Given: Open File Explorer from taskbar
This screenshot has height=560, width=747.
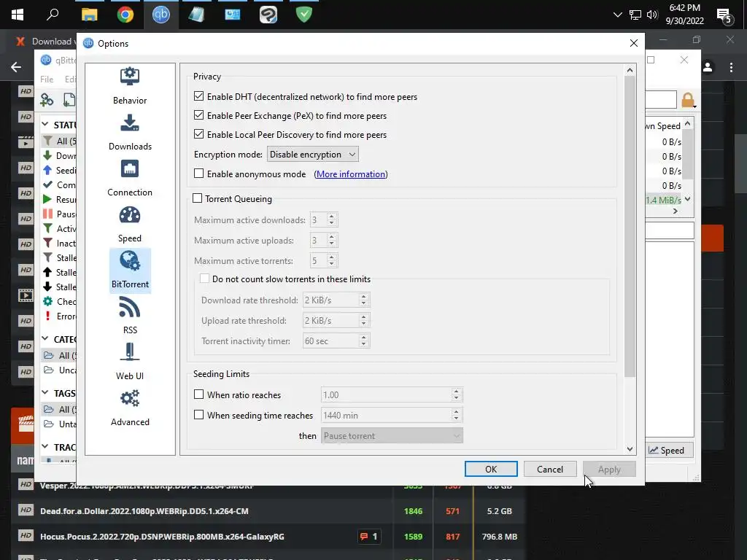Looking at the screenshot, I should pos(89,15).
